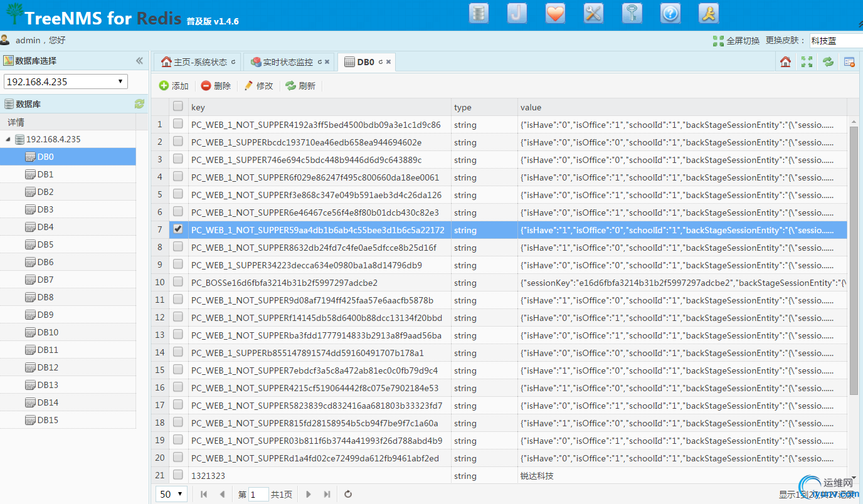Reload icon on the 实时状态监控 tab
The height and width of the screenshot is (504, 863).
[x=319, y=62]
